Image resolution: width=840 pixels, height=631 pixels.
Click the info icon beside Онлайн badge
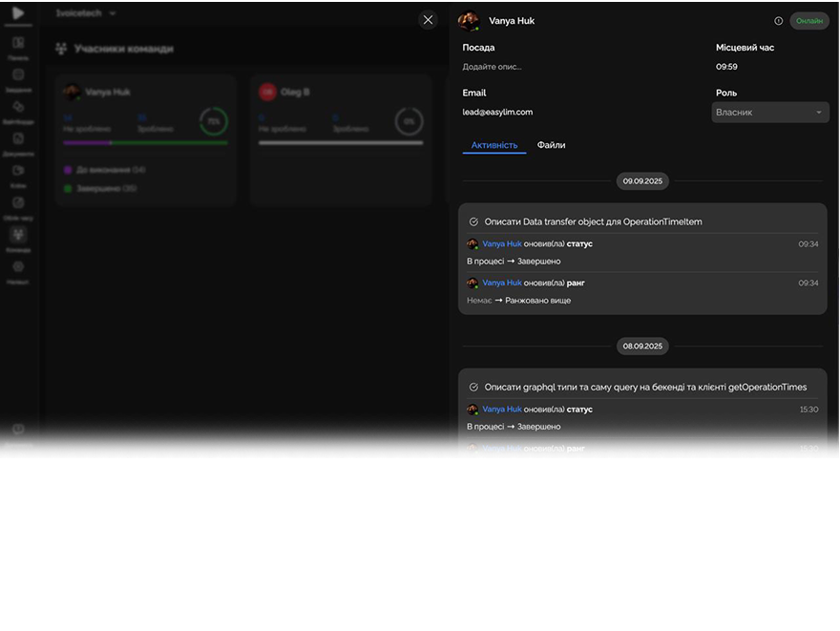pyautogui.click(x=778, y=21)
